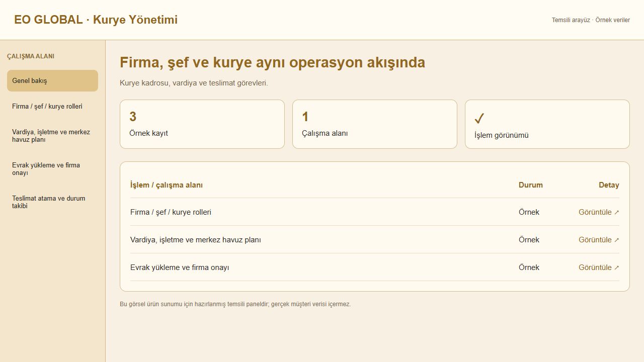Go to Evrak yükleme ve firma onayı sidebar item
644x362 pixels.
click(52, 169)
